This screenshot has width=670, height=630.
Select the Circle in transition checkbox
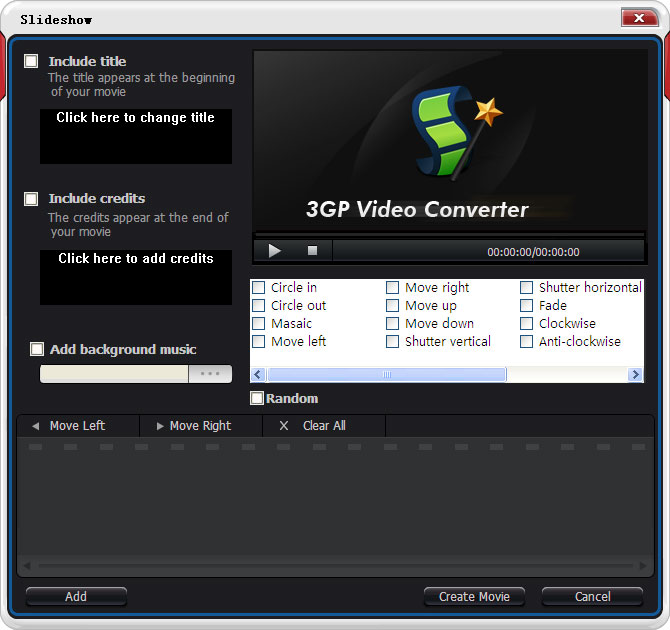259,288
